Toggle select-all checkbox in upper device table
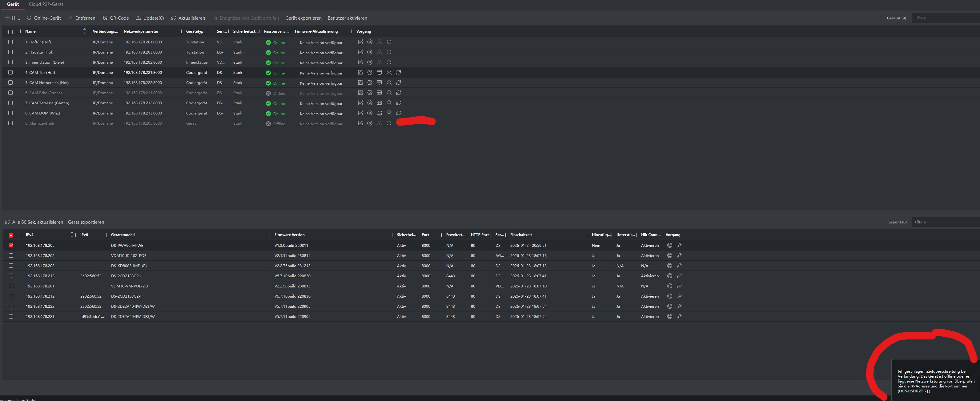This screenshot has width=980, height=401. click(x=10, y=32)
